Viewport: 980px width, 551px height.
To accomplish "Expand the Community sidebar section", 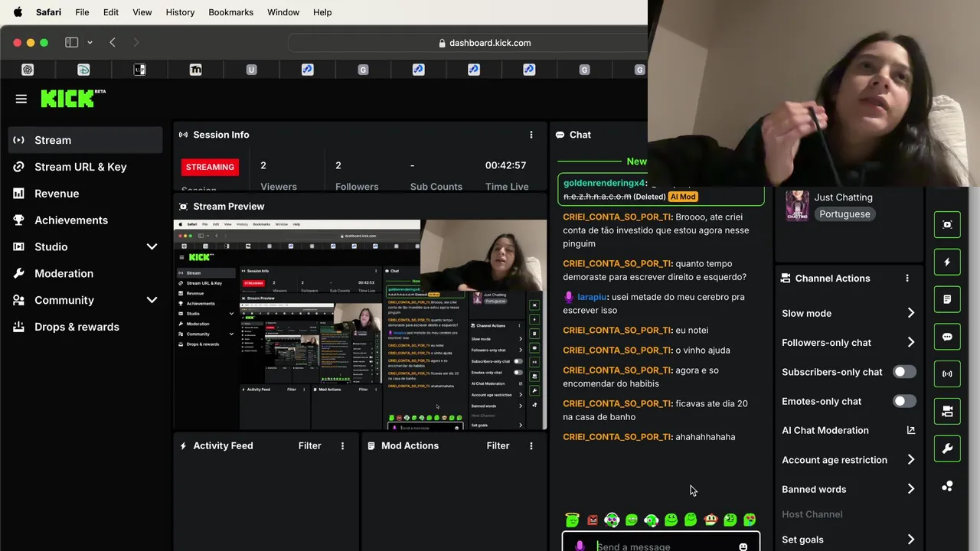I will [152, 300].
